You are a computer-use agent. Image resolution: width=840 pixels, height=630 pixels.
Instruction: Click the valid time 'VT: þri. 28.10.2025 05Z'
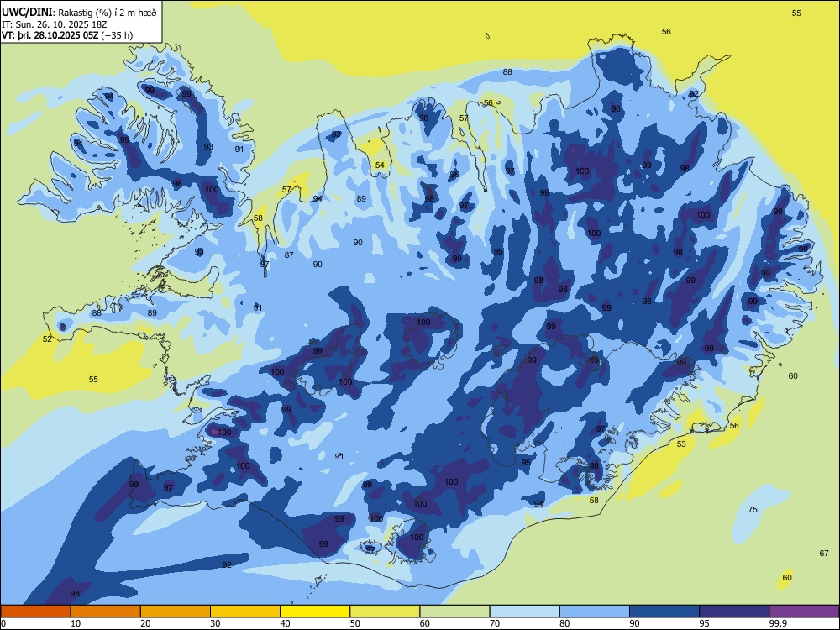[50, 35]
